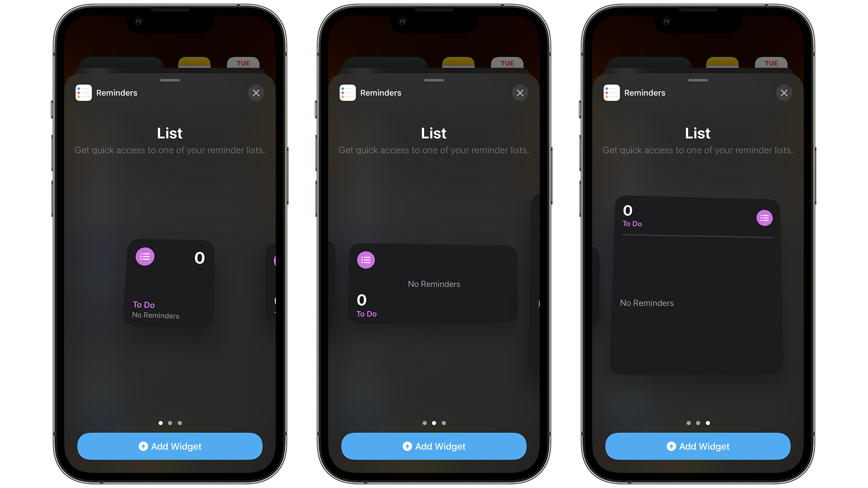Click the close button on third Reminders panel
The height and width of the screenshot is (488, 868).
pyautogui.click(x=783, y=92)
